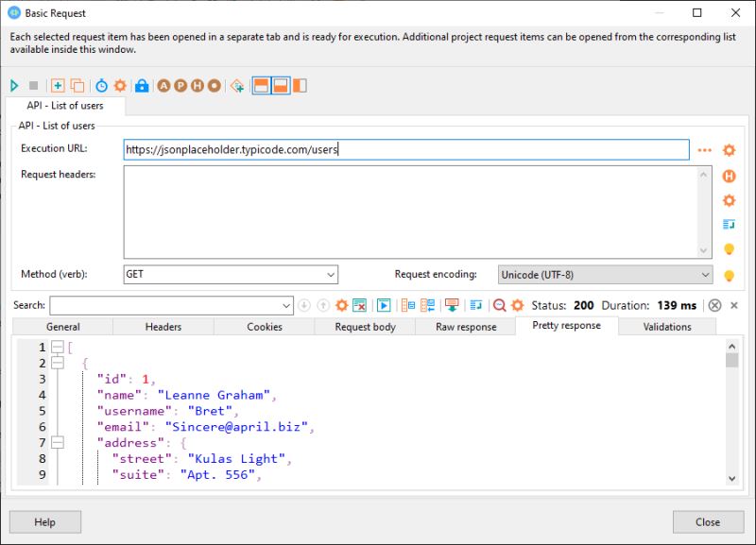This screenshot has width=756, height=545.
Task: Click response scrollbar up arrow
Action: pyautogui.click(x=731, y=347)
